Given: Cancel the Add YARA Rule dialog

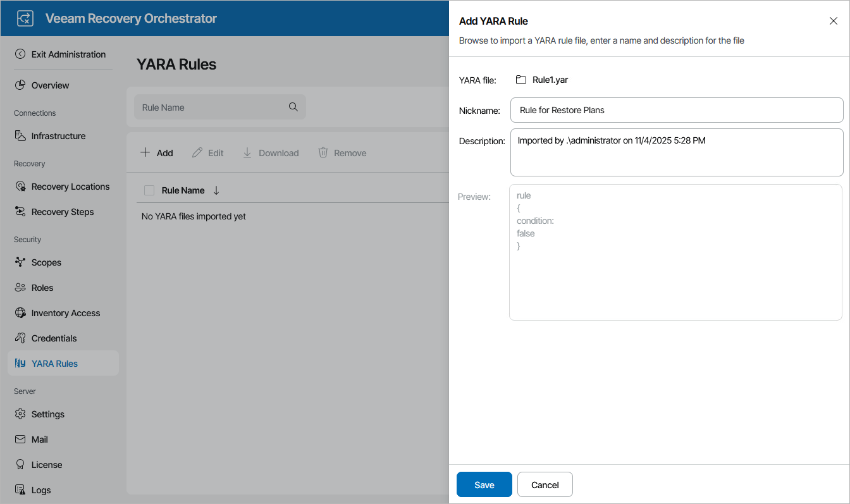Looking at the screenshot, I should 545,485.
